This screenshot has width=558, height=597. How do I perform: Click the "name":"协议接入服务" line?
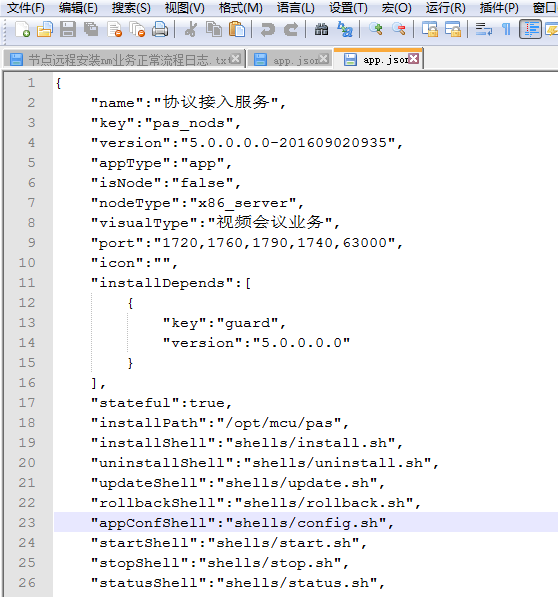(188, 102)
